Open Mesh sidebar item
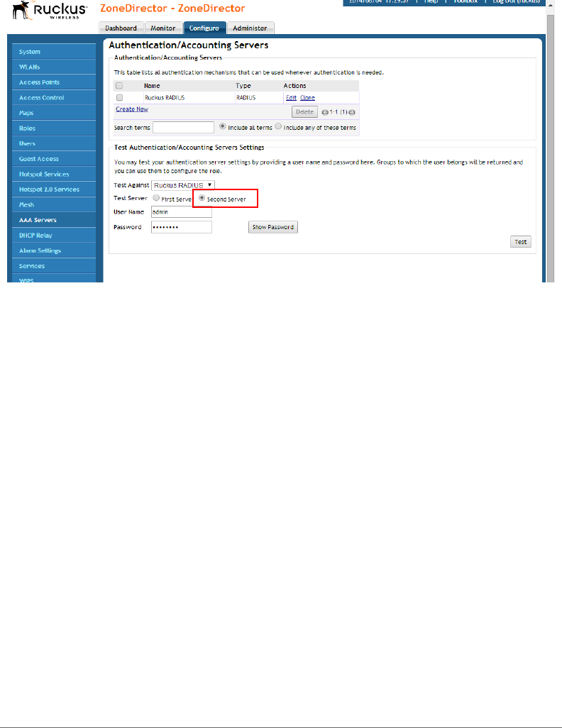The image size is (562, 728). [x=54, y=205]
